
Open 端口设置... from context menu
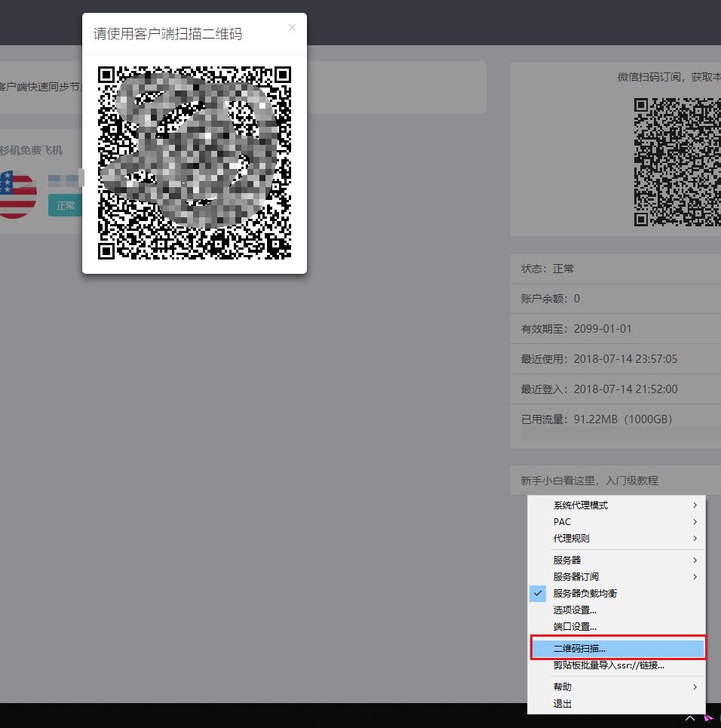pyautogui.click(x=616, y=627)
